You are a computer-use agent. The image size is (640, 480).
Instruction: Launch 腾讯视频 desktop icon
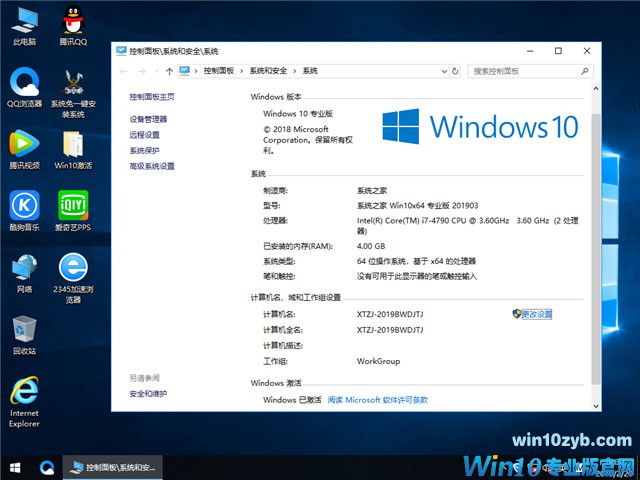click(x=24, y=149)
